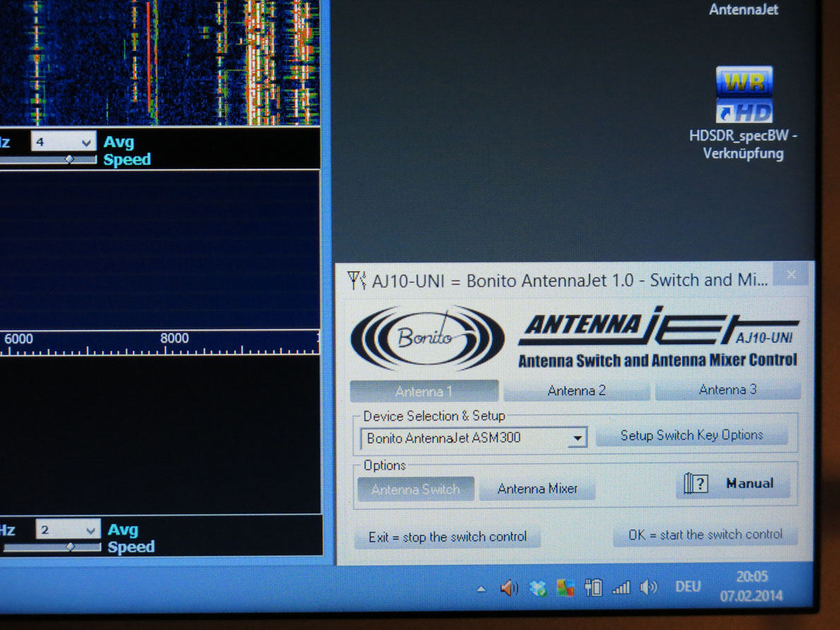Enable the Antenna Mixer option
The width and height of the screenshot is (840, 630).
tap(537, 489)
